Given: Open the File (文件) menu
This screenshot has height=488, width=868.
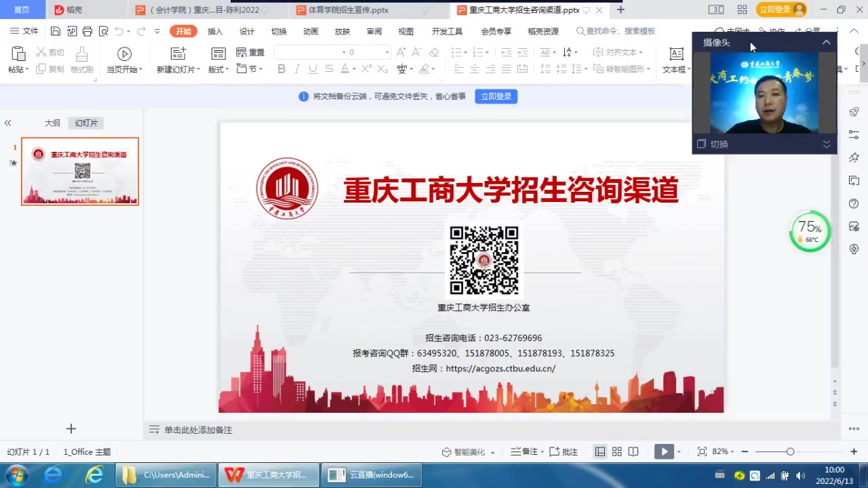Looking at the screenshot, I should (x=24, y=31).
